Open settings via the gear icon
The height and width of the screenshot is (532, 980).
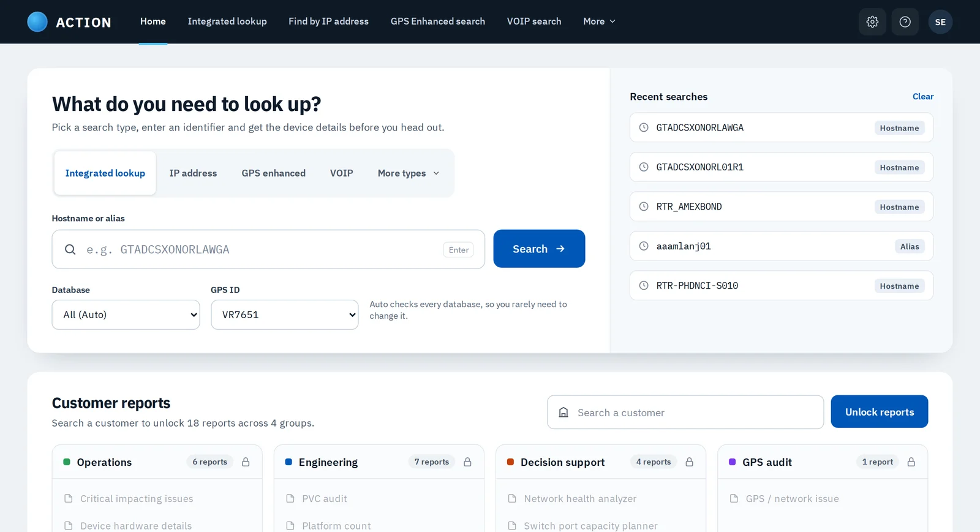point(872,21)
